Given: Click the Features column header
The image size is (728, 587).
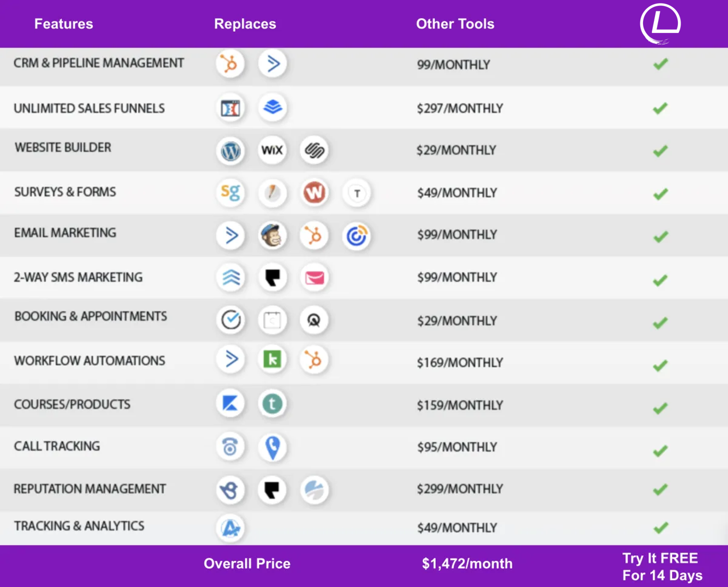Looking at the screenshot, I should [x=64, y=24].
